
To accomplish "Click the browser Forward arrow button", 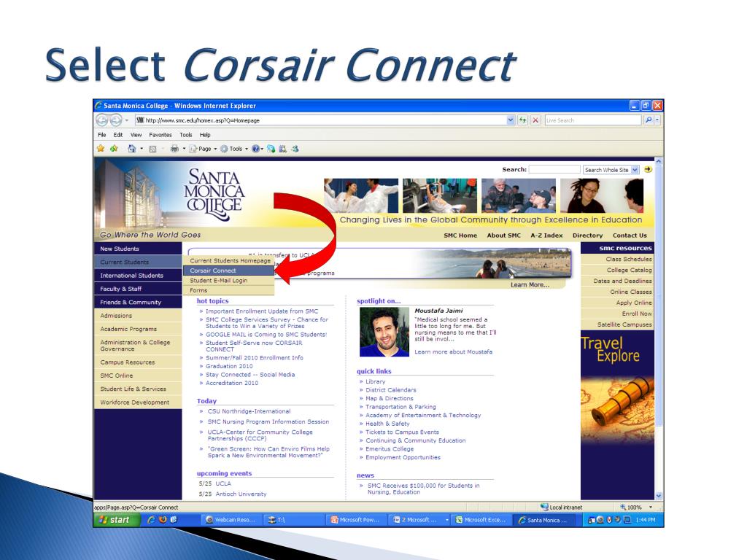I will [115, 120].
